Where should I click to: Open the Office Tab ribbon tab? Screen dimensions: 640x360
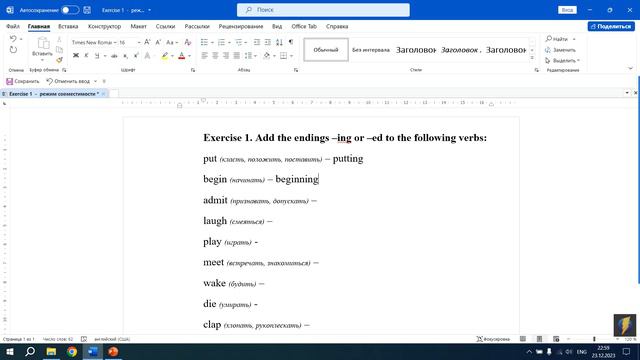tap(304, 26)
